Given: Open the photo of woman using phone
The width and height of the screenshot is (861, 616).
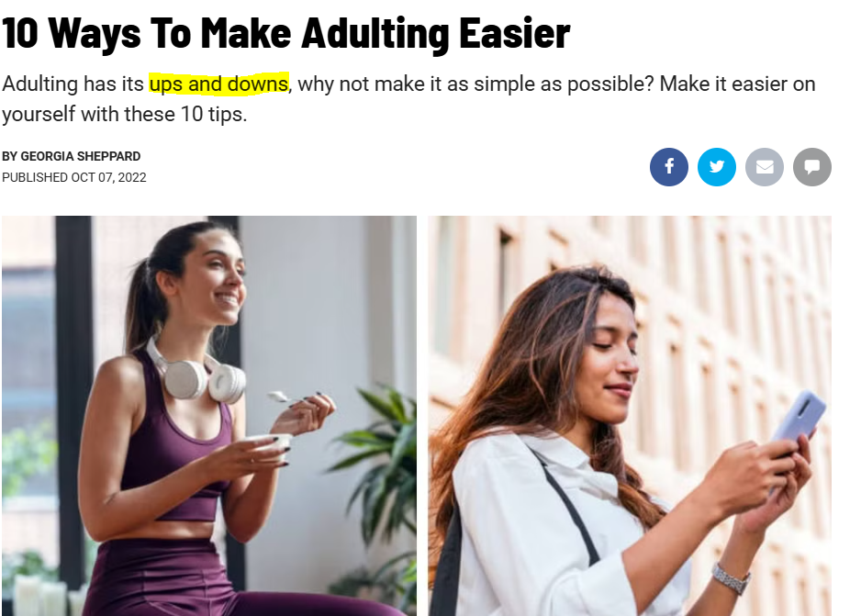Looking at the screenshot, I should 630,416.
